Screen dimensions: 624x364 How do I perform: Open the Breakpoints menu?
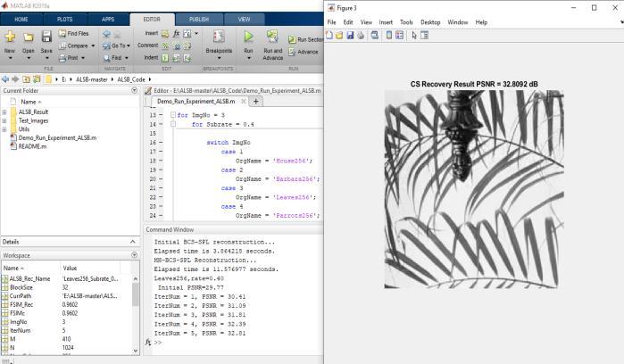(219, 45)
